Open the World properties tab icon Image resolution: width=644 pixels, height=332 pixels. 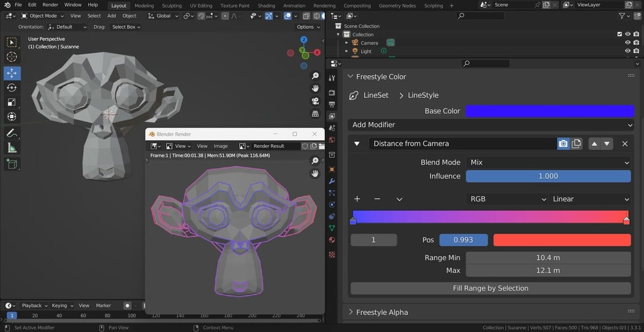(x=332, y=140)
